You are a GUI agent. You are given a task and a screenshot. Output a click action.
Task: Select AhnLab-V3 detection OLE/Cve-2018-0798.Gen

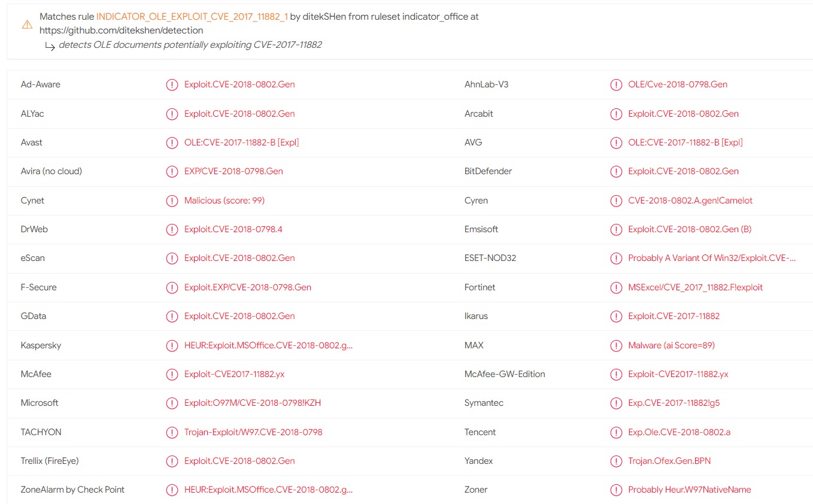pos(678,84)
